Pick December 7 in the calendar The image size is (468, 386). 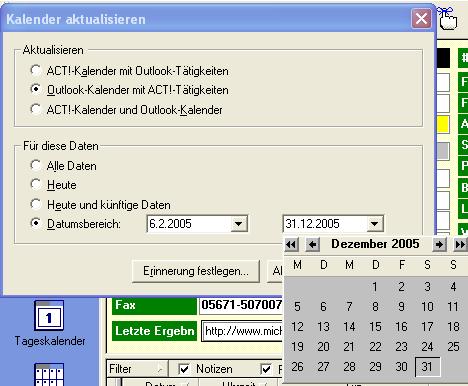(349, 307)
